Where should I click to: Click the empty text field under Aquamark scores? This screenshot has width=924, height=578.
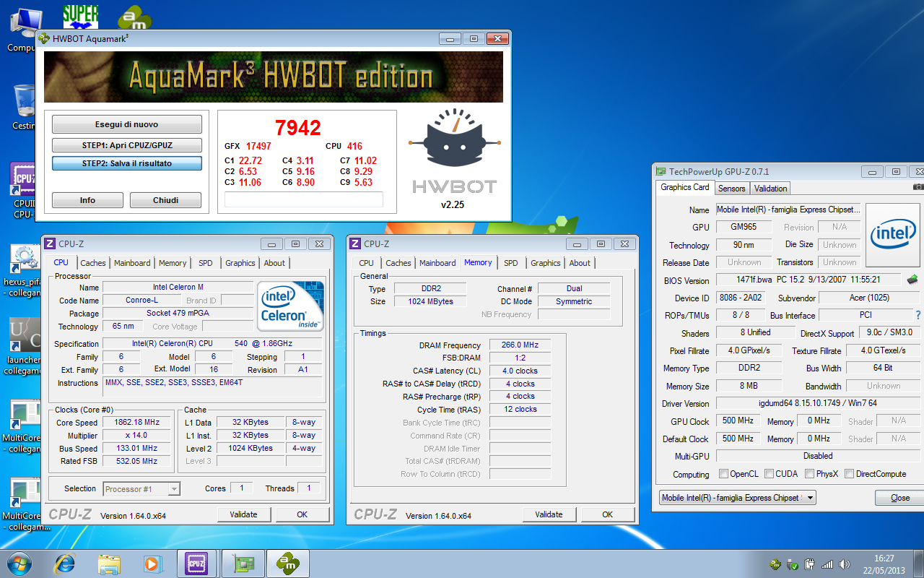(304, 199)
